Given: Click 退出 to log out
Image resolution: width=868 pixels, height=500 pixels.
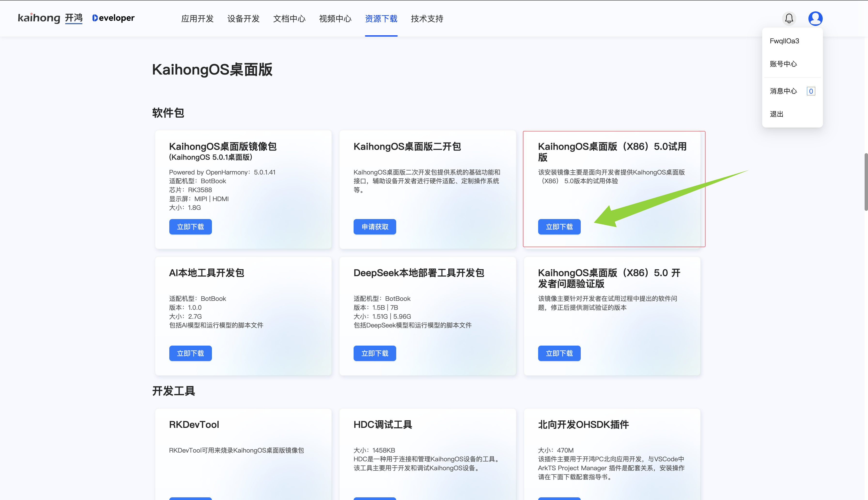Looking at the screenshot, I should 776,114.
